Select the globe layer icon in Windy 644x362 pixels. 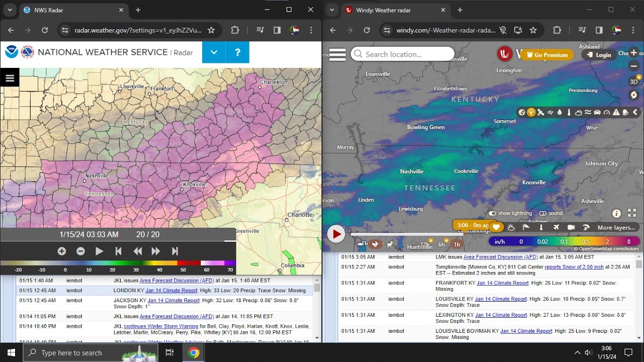click(522, 113)
